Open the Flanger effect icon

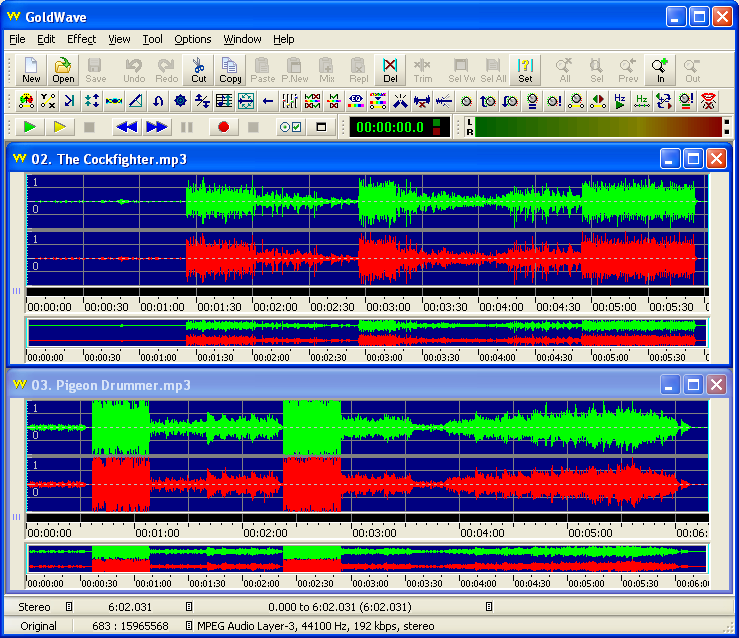[114, 101]
